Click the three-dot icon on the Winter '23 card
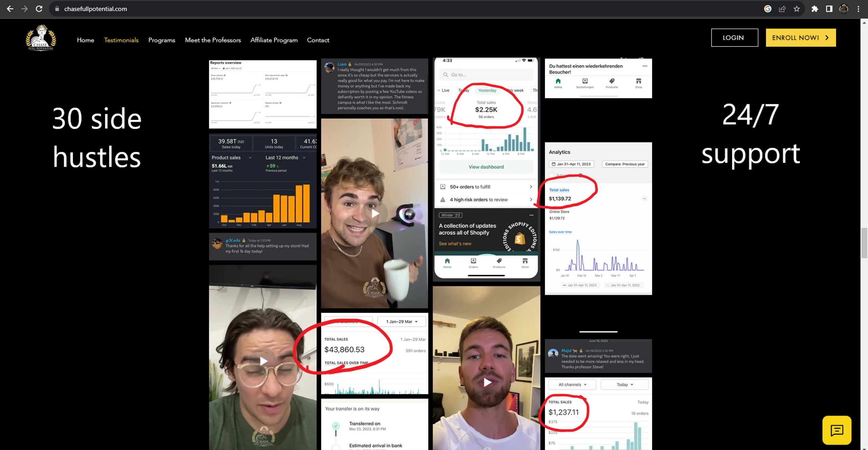This screenshot has height=450, width=868. (x=531, y=215)
